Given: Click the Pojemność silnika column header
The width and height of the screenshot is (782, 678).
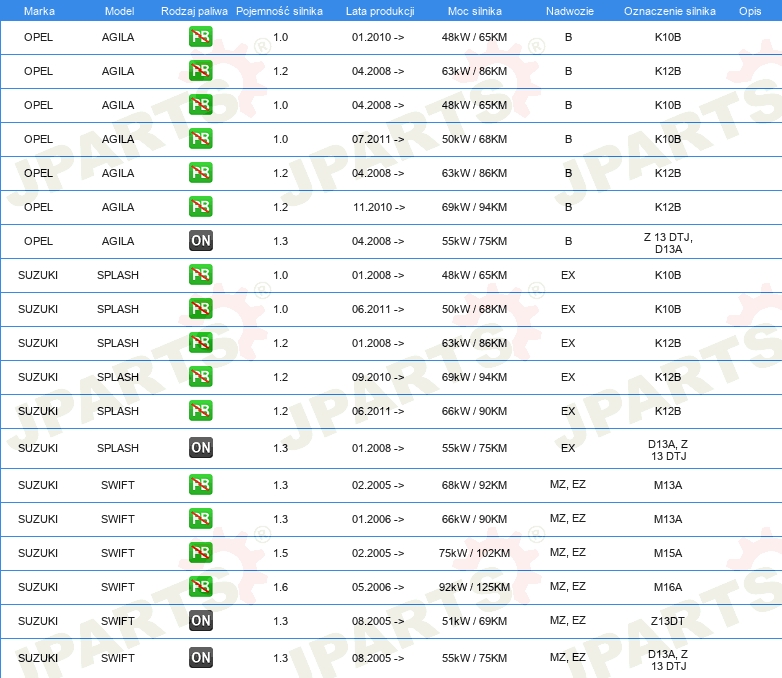Looking at the screenshot, I should pyautogui.click(x=280, y=10).
